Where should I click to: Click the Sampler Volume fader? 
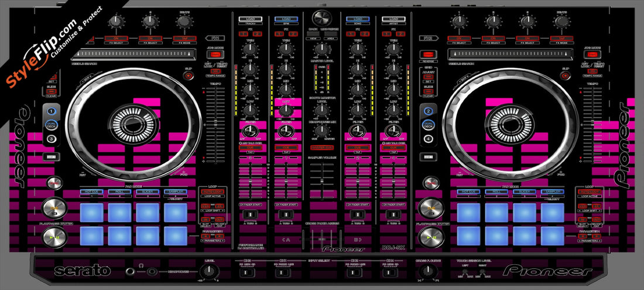coord(321,180)
